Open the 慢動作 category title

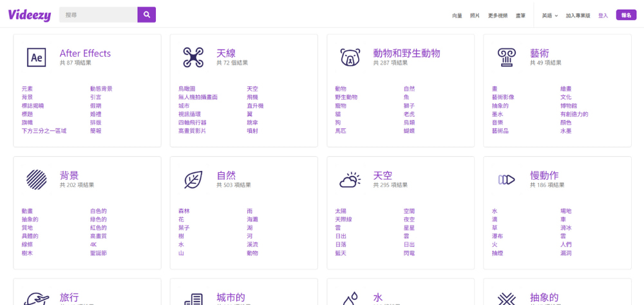(544, 175)
